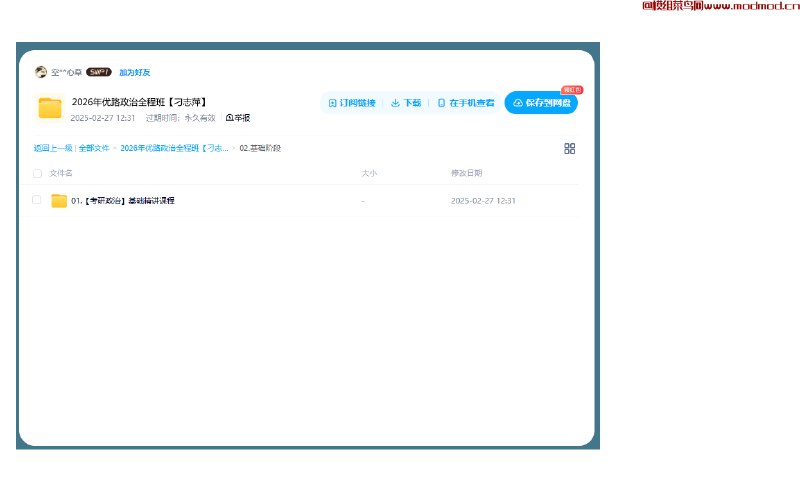Click the 大小 column header
800x481 pixels.
369,173
